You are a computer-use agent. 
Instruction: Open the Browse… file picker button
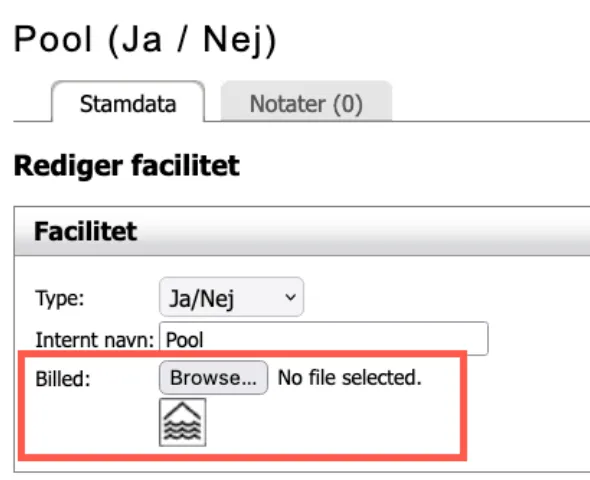[x=213, y=377]
